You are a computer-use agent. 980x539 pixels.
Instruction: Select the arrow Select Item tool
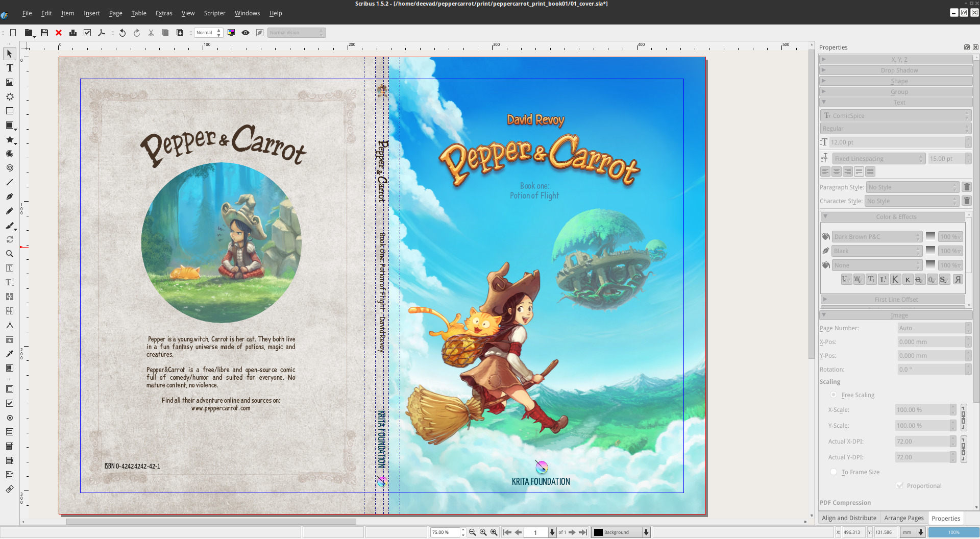(10, 54)
